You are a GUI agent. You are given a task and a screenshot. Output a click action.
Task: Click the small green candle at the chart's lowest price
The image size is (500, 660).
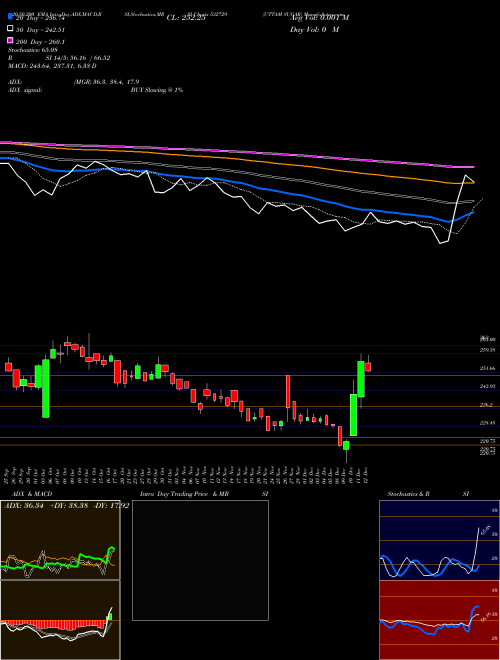(x=346, y=445)
